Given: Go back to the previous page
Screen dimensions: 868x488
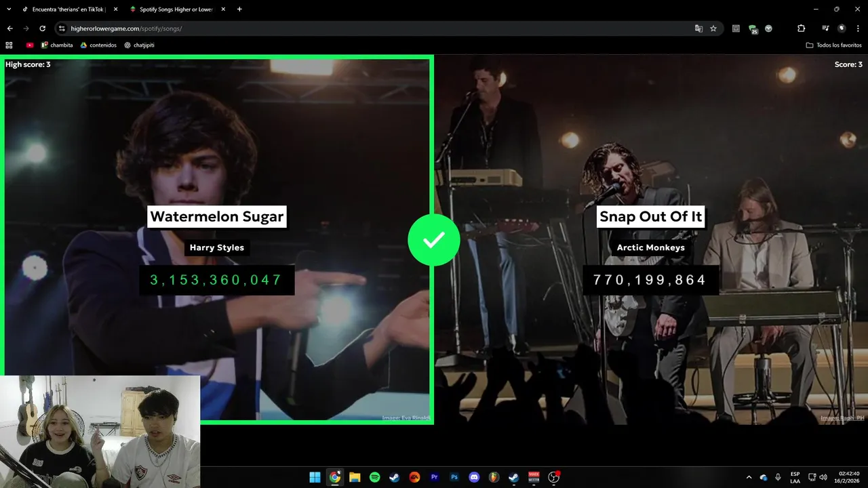Looking at the screenshot, I should (x=9, y=28).
